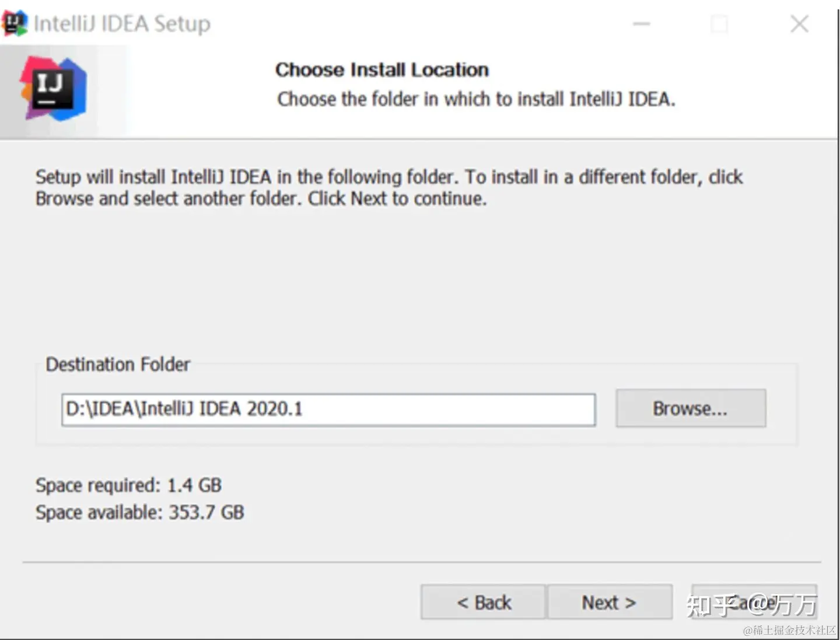Close the IntelliJ IDEA Setup window
This screenshot has width=840, height=640.
[x=799, y=24]
